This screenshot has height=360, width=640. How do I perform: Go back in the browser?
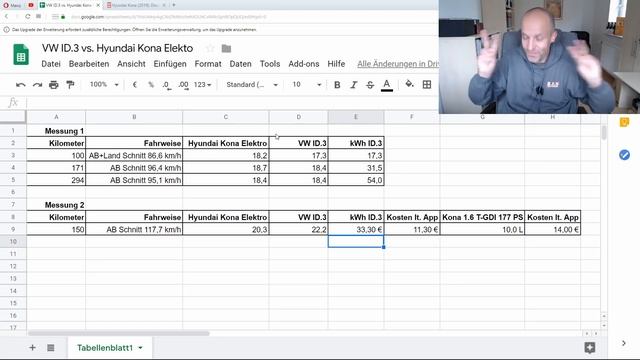[x=7, y=17]
